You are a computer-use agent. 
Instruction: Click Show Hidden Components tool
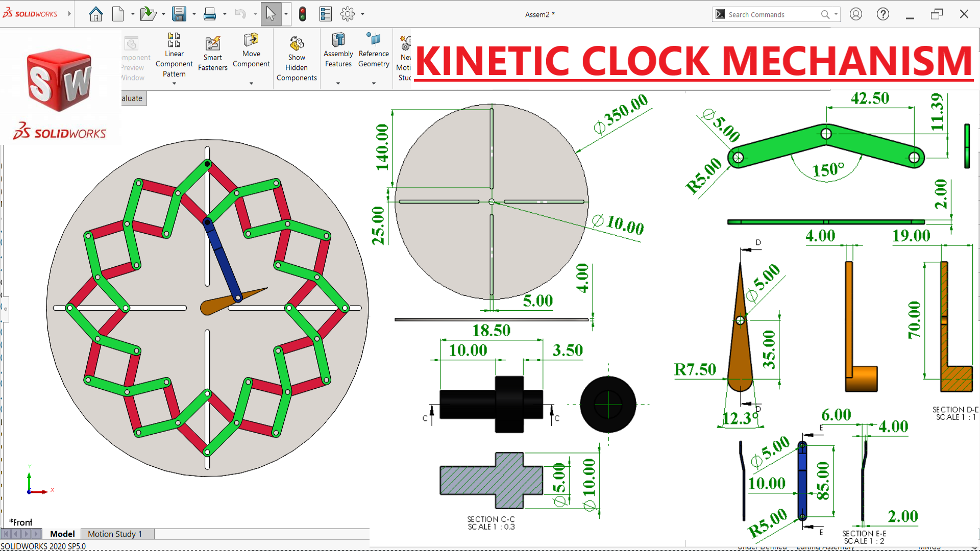click(x=297, y=59)
